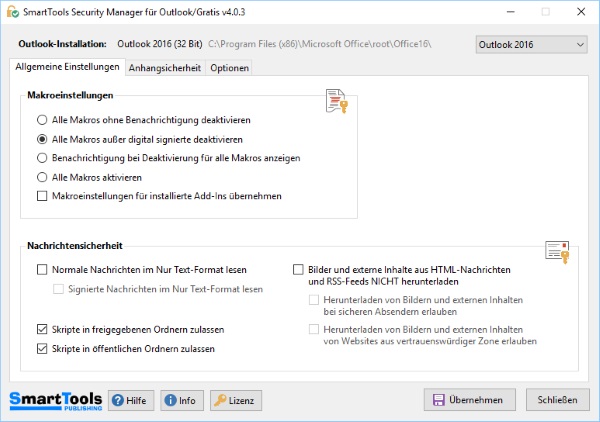Click the message security envelope icon
The height and width of the screenshot is (422, 600).
pyautogui.click(x=557, y=252)
